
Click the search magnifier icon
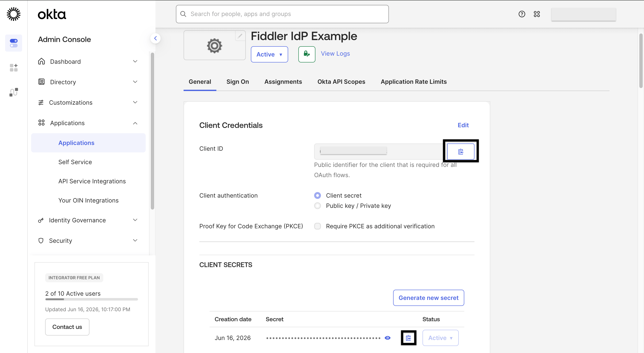click(x=183, y=14)
